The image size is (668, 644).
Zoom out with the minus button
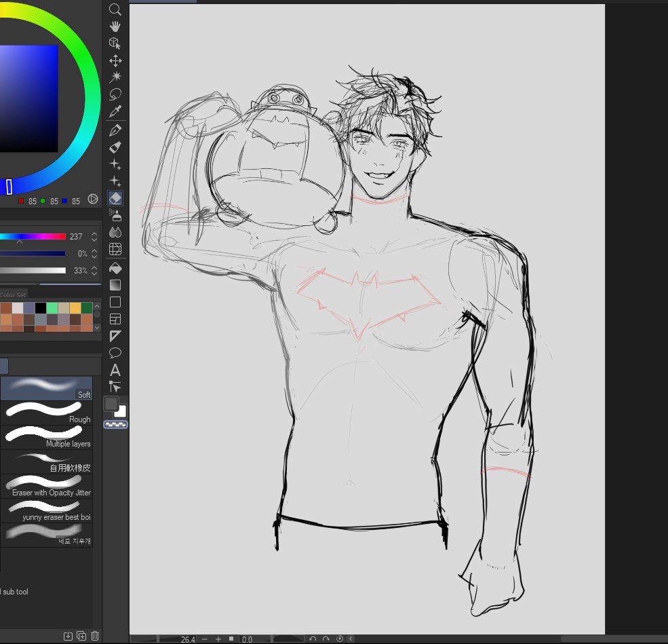click(x=205, y=639)
